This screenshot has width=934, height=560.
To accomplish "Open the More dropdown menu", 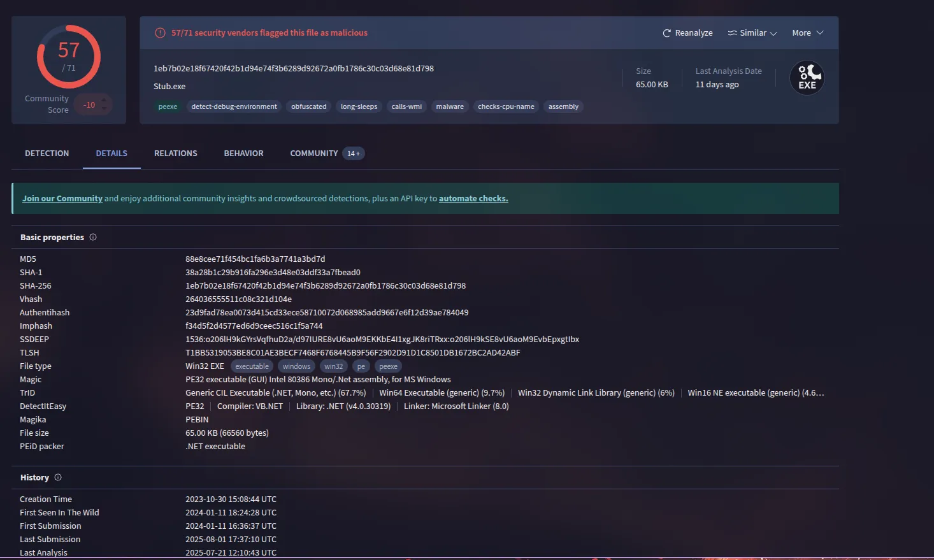I will [x=807, y=33].
